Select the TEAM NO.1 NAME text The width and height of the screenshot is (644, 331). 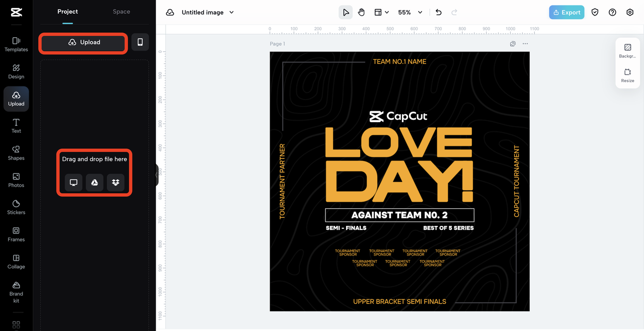(399, 61)
